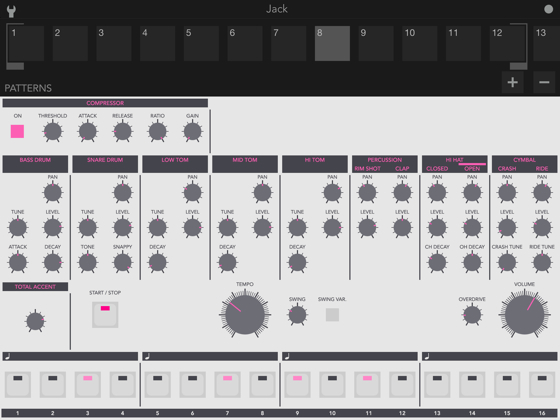Select the Closed hi hat label
This screenshot has width=560, height=420.
437,169
